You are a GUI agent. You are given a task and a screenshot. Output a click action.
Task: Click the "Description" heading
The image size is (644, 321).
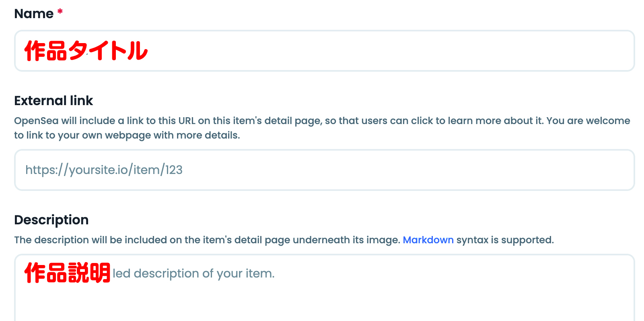click(x=51, y=220)
